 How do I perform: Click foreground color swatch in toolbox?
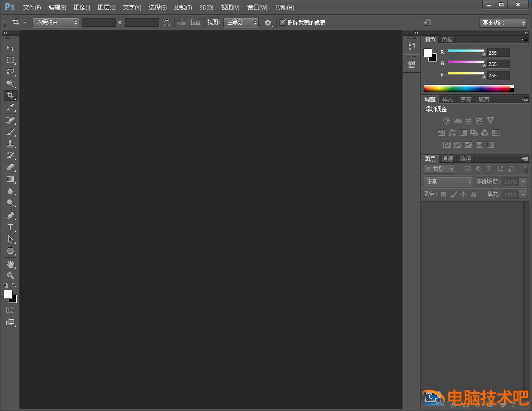8,294
